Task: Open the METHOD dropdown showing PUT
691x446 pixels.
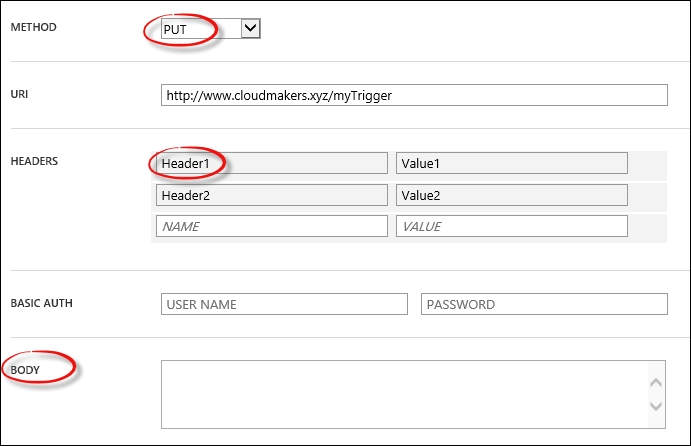Action: tap(211, 29)
